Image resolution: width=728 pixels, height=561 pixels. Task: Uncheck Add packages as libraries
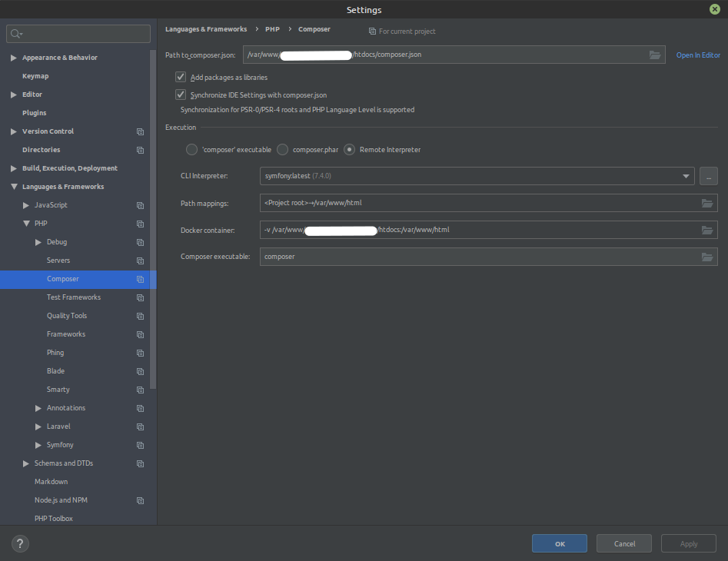coord(181,77)
